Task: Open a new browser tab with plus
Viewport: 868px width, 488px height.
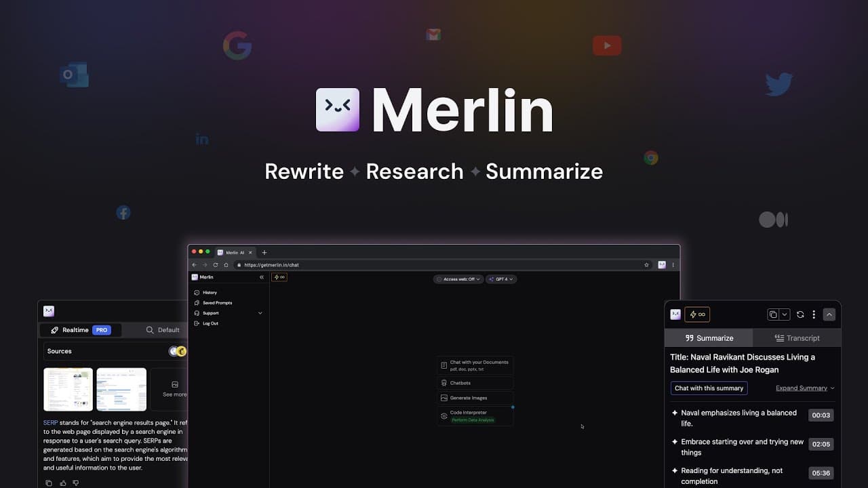Action: click(x=264, y=252)
